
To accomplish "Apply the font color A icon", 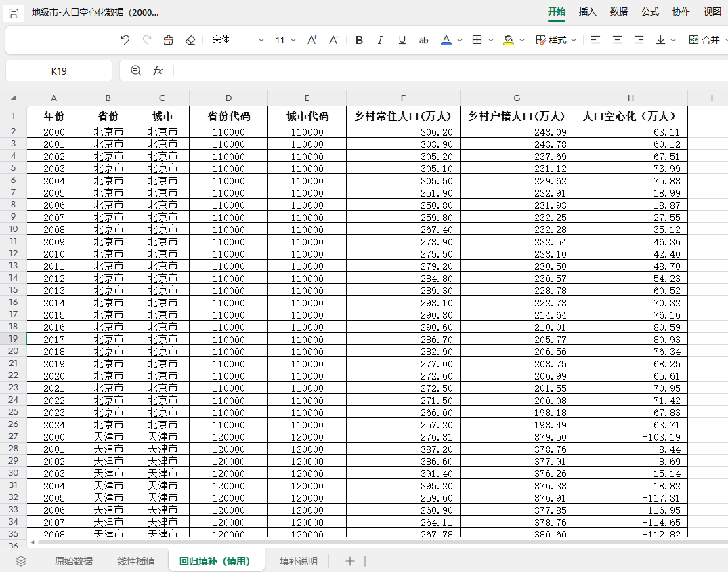I will coord(446,40).
